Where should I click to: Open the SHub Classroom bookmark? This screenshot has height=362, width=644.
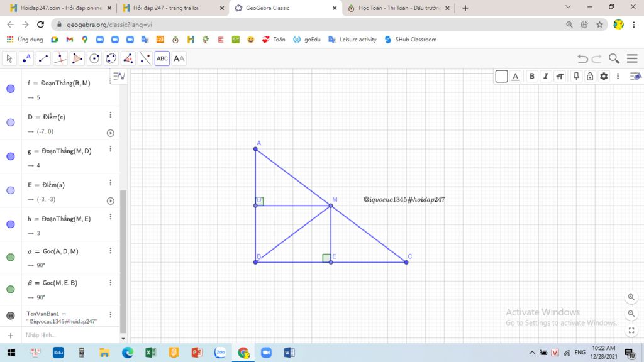point(410,40)
